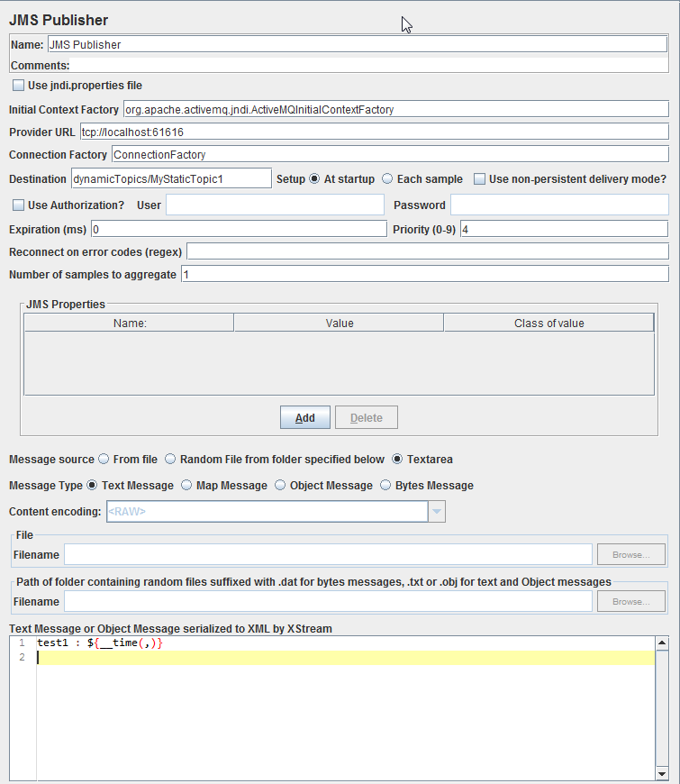Select From file message source
The image size is (680, 784).
[104, 460]
